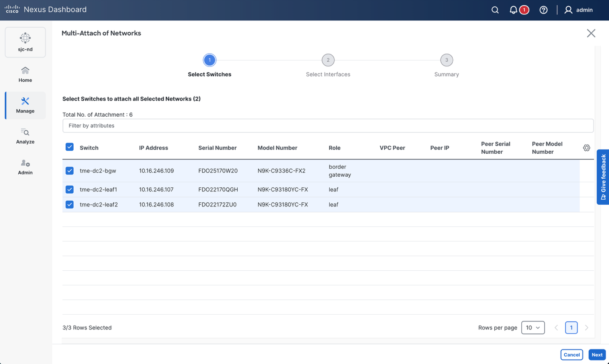Click serial number FDO25170W20

click(x=218, y=171)
